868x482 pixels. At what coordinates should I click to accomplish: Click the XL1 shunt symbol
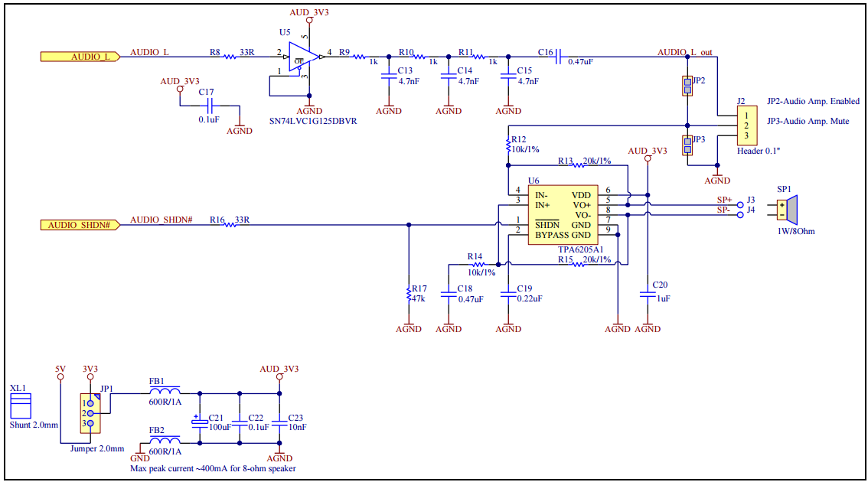click(x=19, y=405)
